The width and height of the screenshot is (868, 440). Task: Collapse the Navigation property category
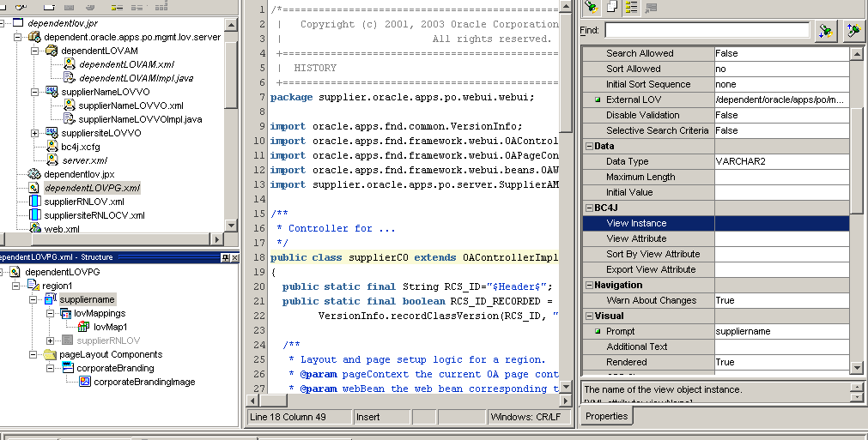(x=589, y=286)
